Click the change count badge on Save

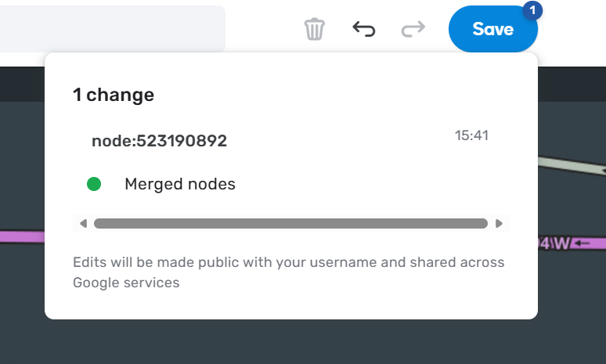pos(533,10)
